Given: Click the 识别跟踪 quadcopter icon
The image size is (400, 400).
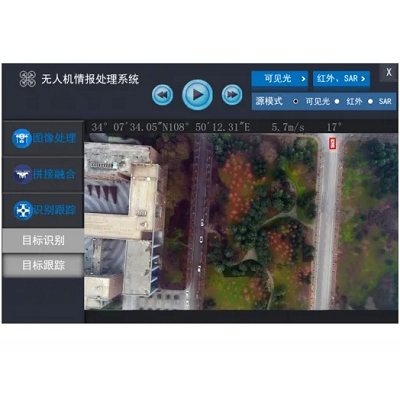Looking at the screenshot, I should [23, 210].
